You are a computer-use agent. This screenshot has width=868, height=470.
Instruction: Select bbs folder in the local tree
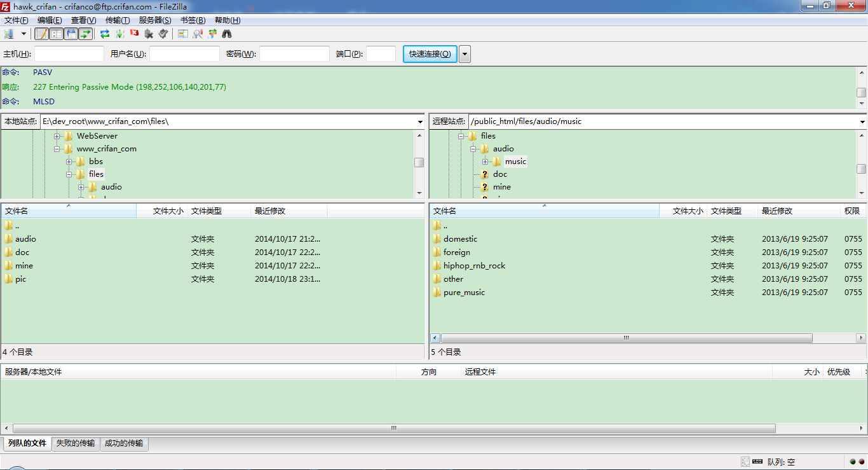96,162
